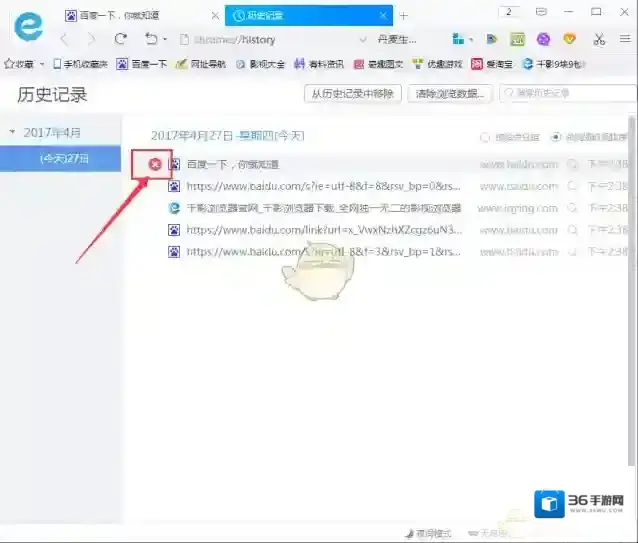Open the baidu.com f=3&rsv_bp=1 history entry
The width and height of the screenshot is (638, 543).
tap(324, 252)
